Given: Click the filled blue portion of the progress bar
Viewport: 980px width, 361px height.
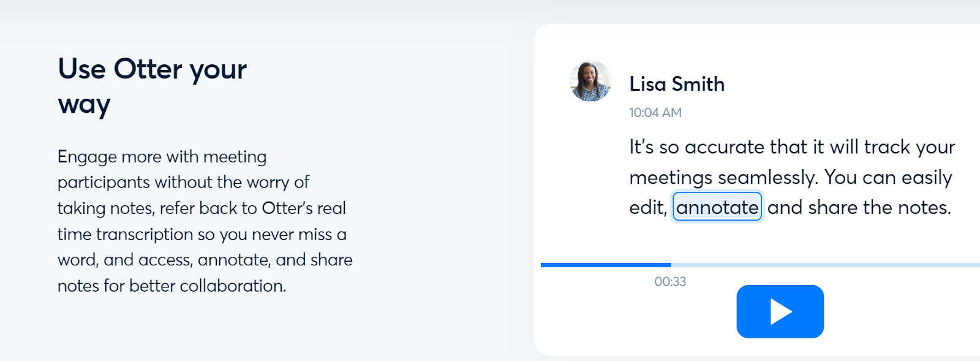Looking at the screenshot, I should (606, 265).
